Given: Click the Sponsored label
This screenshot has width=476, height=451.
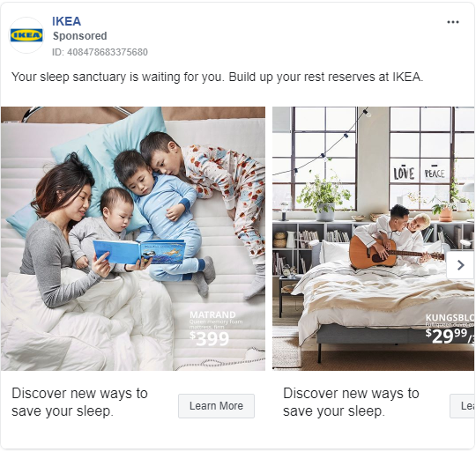Looking at the screenshot, I should [80, 36].
